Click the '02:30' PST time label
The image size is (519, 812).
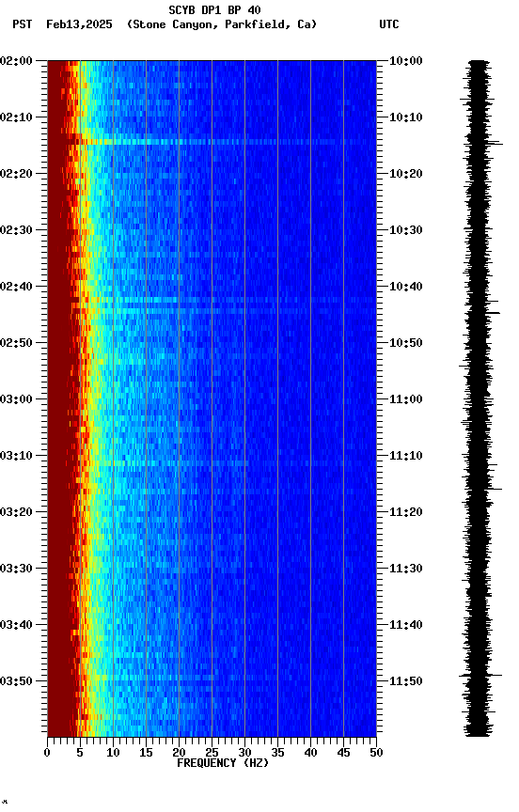click(x=16, y=230)
